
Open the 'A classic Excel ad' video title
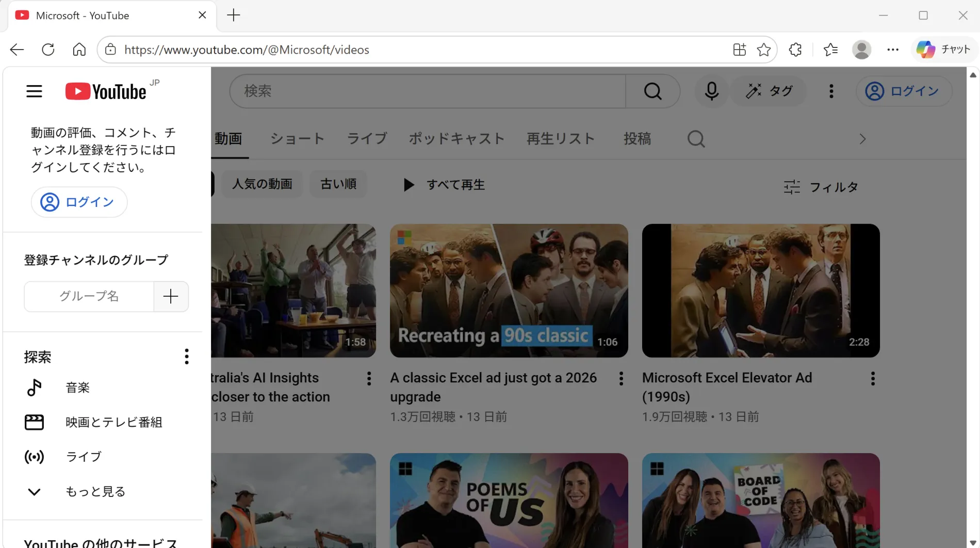pyautogui.click(x=494, y=387)
